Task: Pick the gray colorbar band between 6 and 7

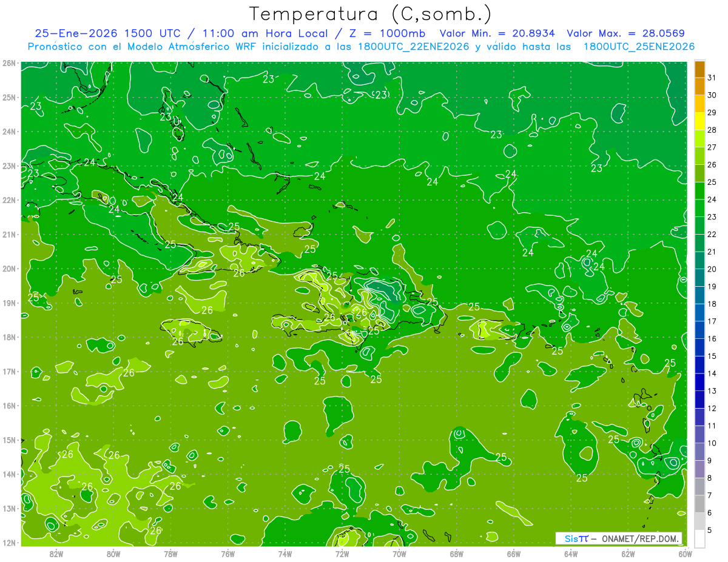Action: tap(700, 504)
